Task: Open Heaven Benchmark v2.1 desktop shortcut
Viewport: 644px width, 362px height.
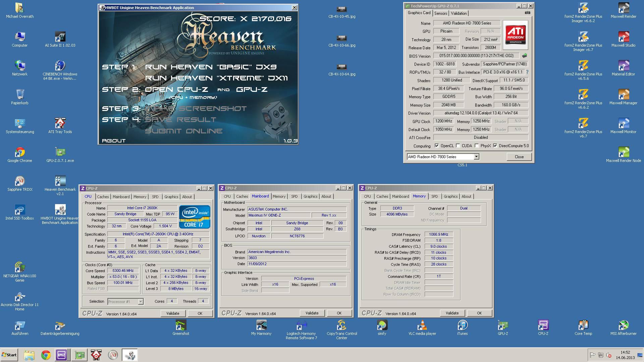Action: click(x=60, y=185)
